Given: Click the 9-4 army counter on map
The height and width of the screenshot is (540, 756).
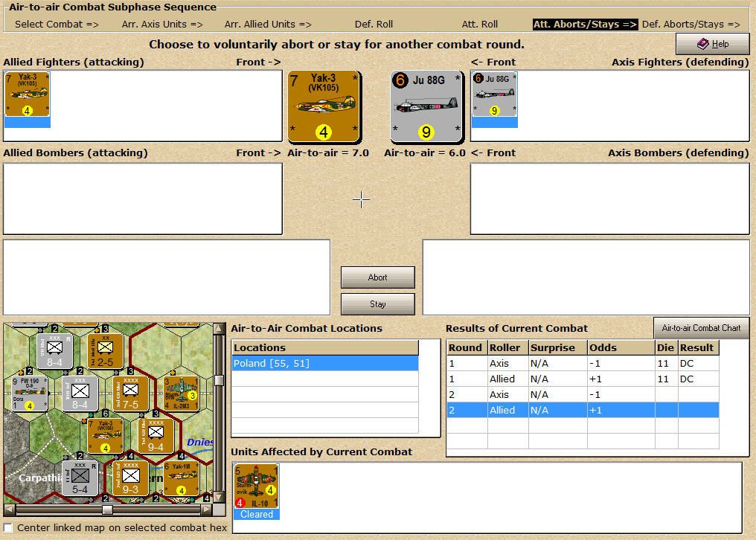Looking at the screenshot, I should [x=156, y=436].
